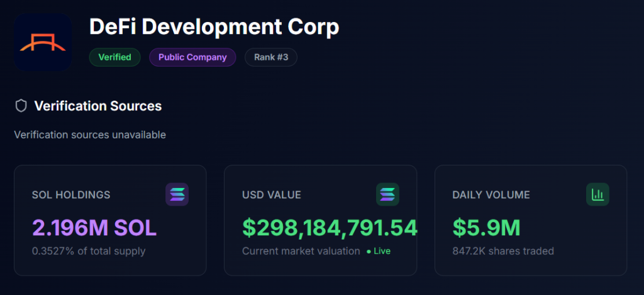Click the Verification Sources heading
Image resolution: width=644 pixels, height=295 pixels.
pos(98,106)
